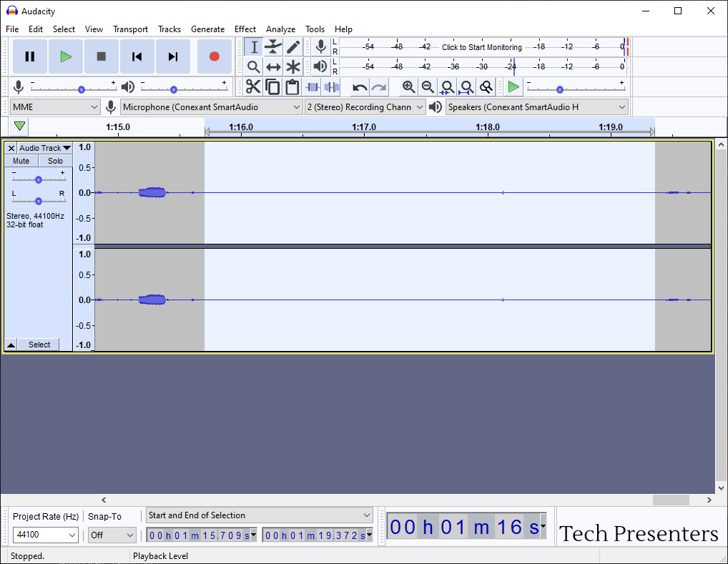This screenshot has height=564, width=728.
Task: Click the timeline pinned play head button
Action: tap(19, 127)
